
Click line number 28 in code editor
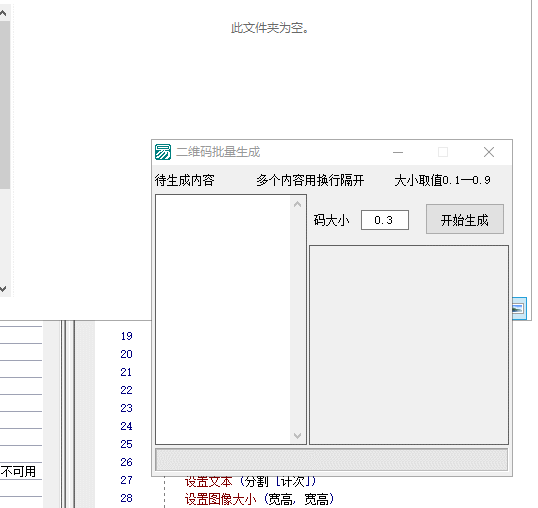126,498
